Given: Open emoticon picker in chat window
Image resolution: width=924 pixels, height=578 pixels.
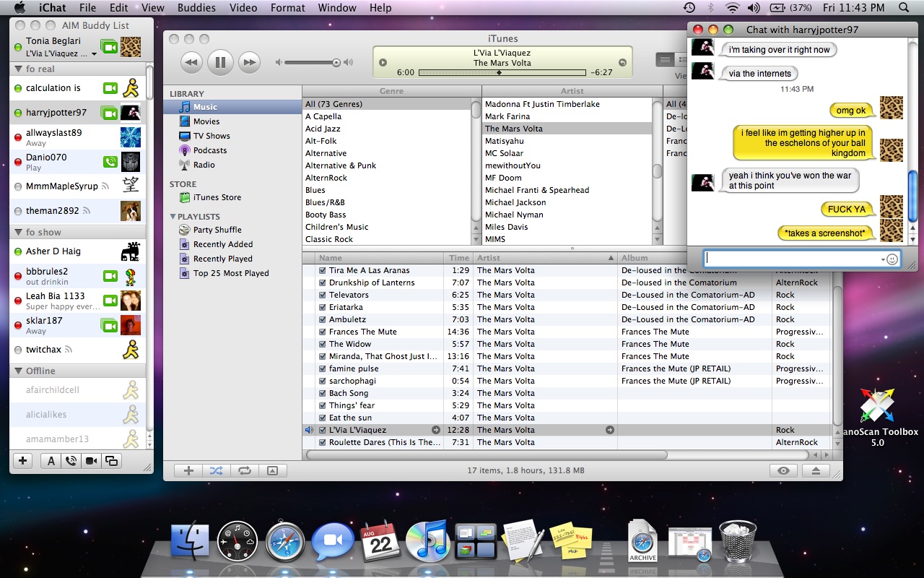Looking at the screenshot, I should 892,259.
